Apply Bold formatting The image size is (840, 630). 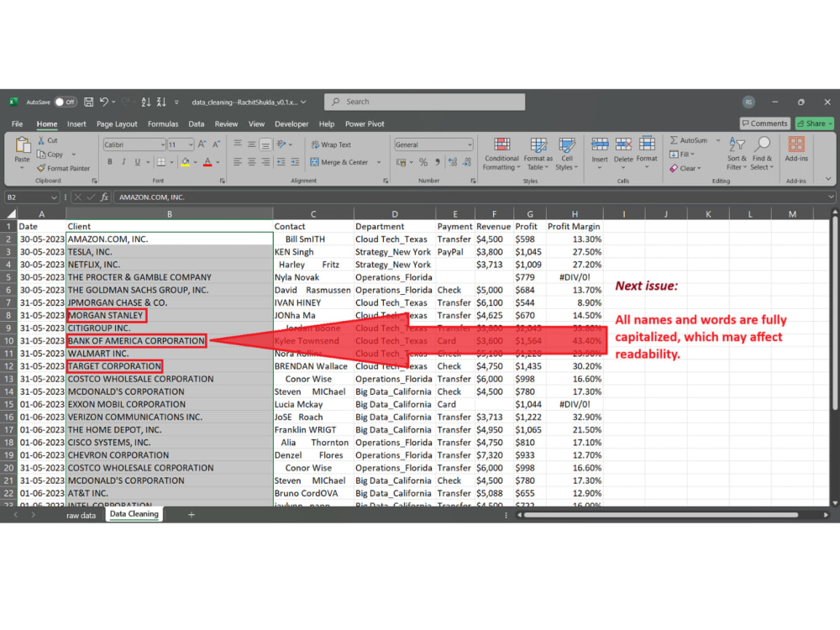[x=110, y=162]
